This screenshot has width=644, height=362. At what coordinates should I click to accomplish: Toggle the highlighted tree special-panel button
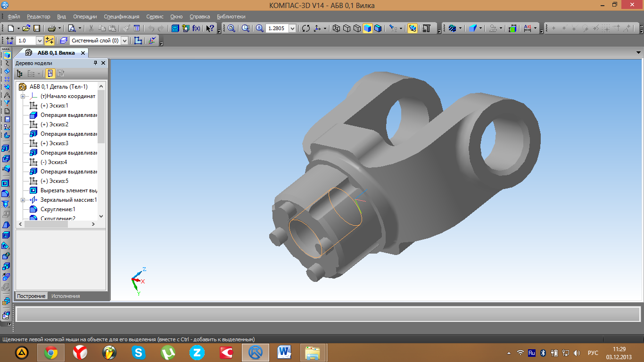(x=50, y=73)
